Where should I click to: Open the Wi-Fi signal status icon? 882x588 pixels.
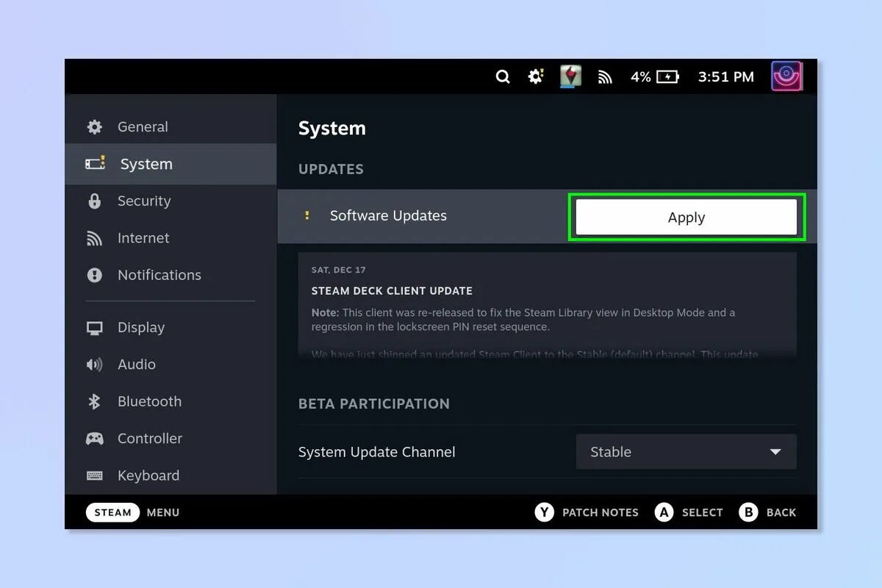coord(605,77)
